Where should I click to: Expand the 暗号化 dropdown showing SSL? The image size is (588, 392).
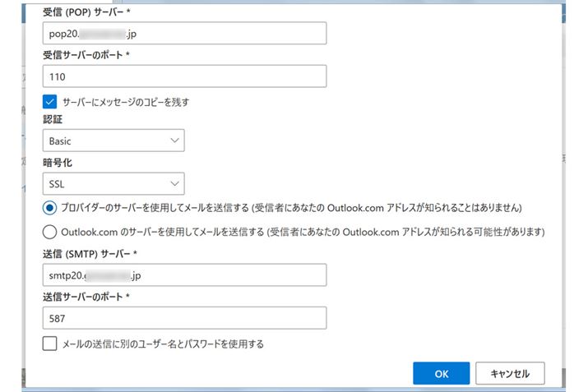pos(113,184)
